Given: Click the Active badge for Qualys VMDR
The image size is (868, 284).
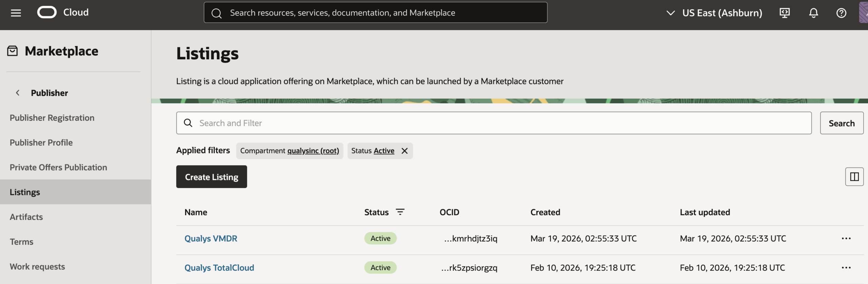Looking at the screenshot, I should coord(380,239).
